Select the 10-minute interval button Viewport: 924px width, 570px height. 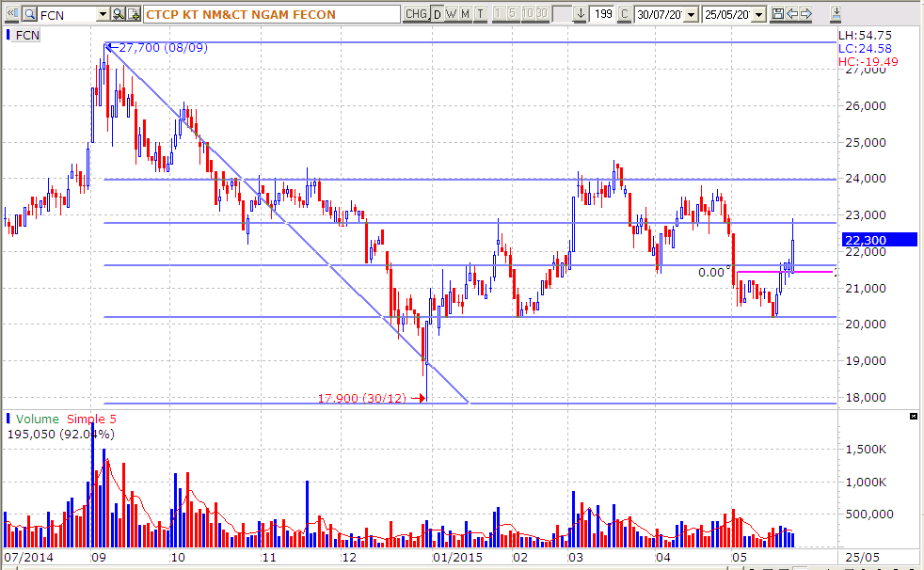point(528,13)
